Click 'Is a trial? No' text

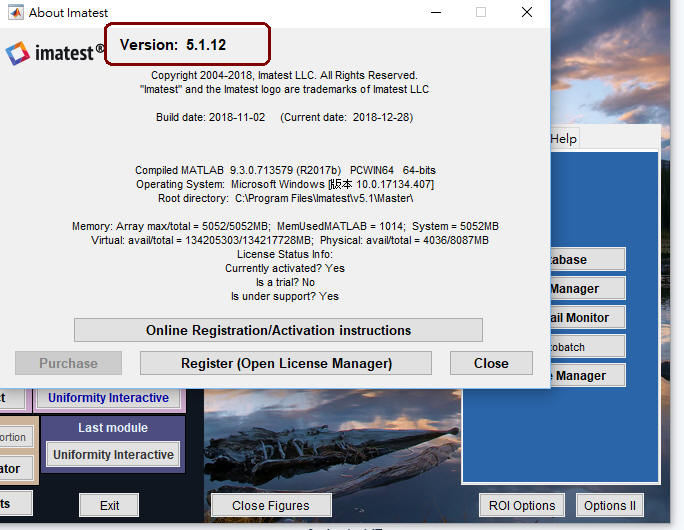285,282
